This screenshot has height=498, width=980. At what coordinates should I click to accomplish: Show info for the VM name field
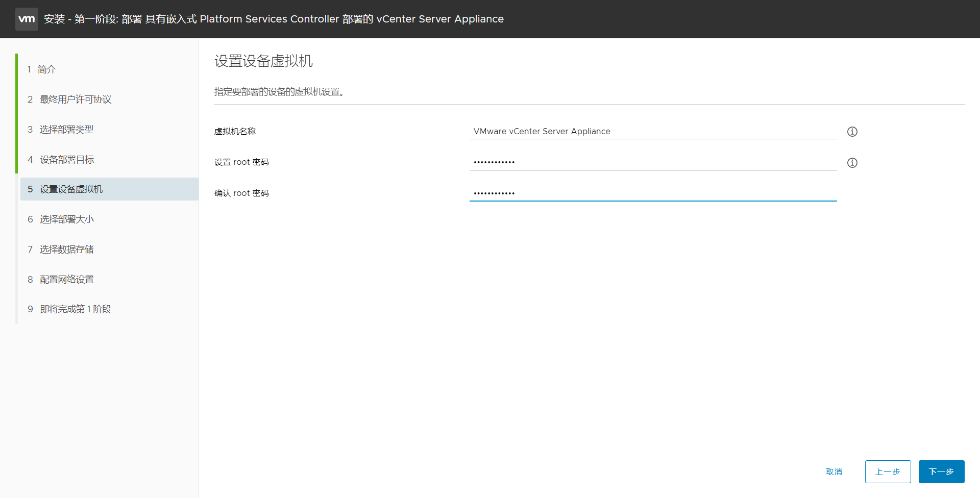pyautogui.click(x=852, y=132)
